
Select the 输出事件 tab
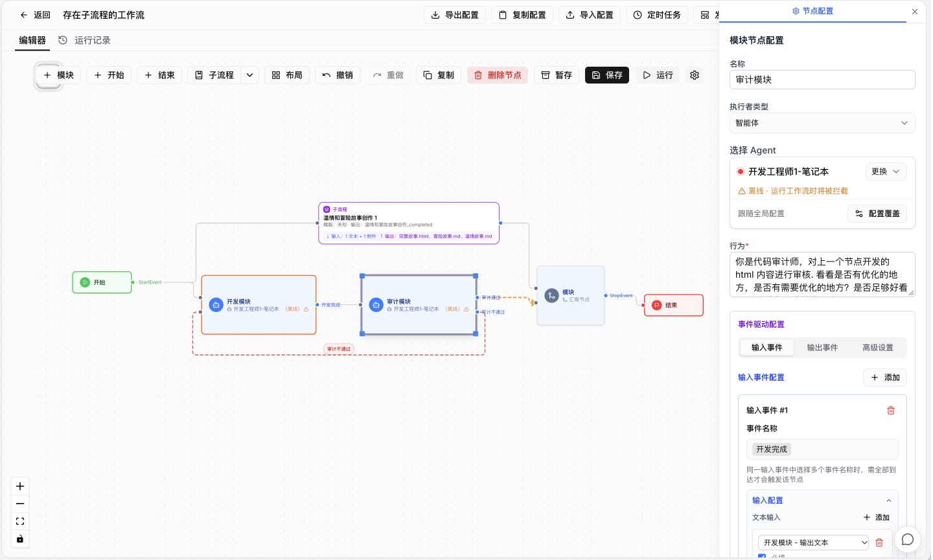822,348
